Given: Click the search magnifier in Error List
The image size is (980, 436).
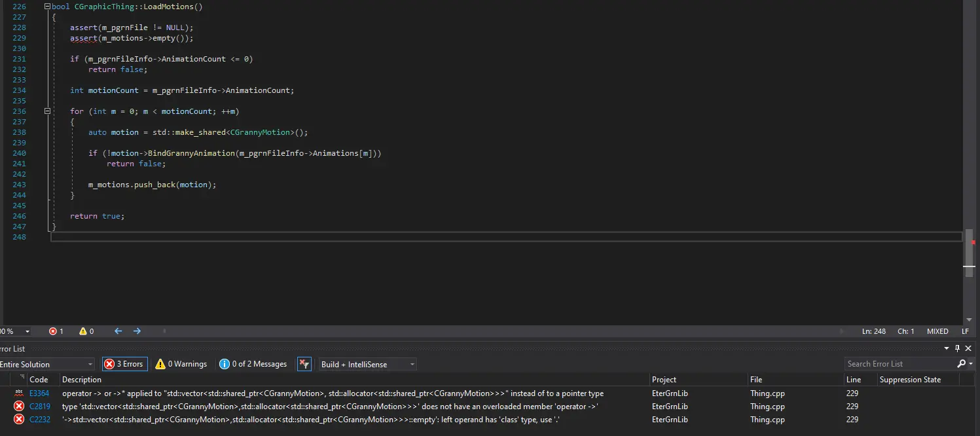Looking at the screenshot, I should coord(961,364).
